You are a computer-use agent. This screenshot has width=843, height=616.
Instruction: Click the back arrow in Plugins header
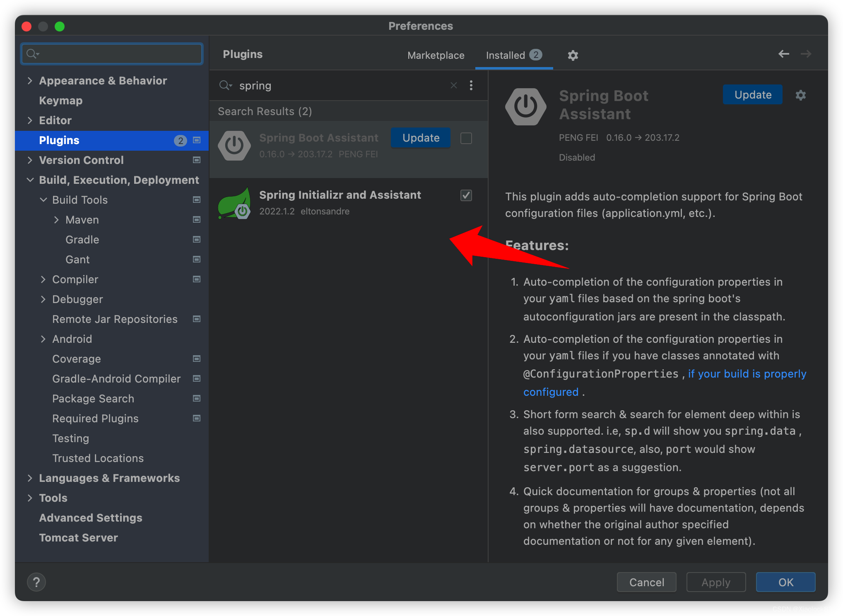pos(783,54)
